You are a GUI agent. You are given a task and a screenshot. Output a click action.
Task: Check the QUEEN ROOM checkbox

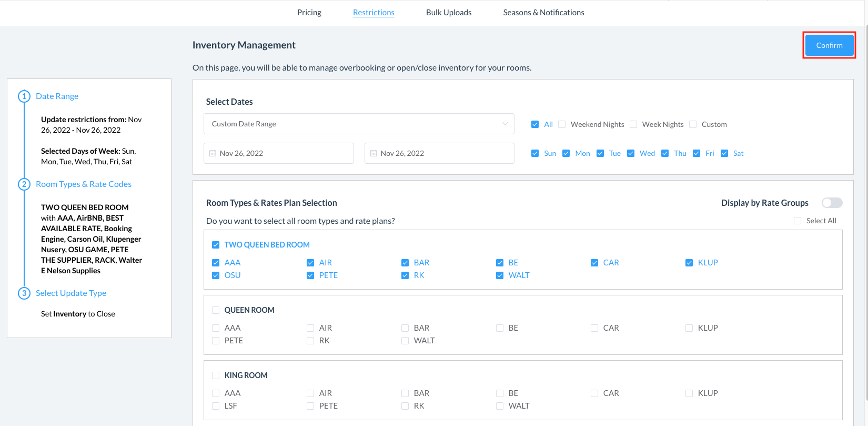tap(216, 310)
